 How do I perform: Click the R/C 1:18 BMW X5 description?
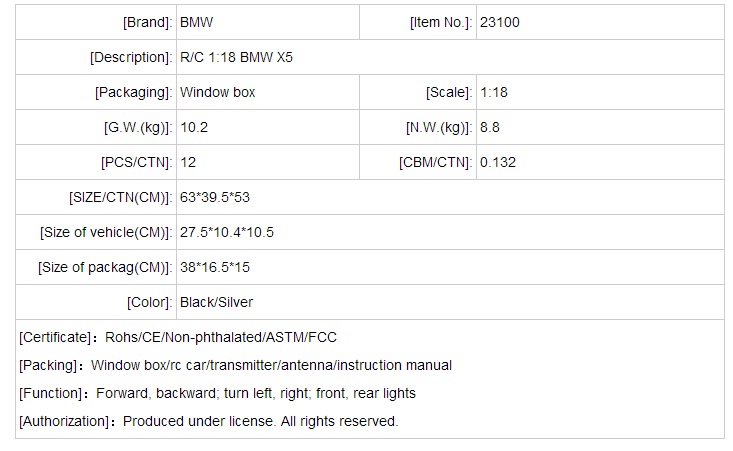tap(236, 57)
